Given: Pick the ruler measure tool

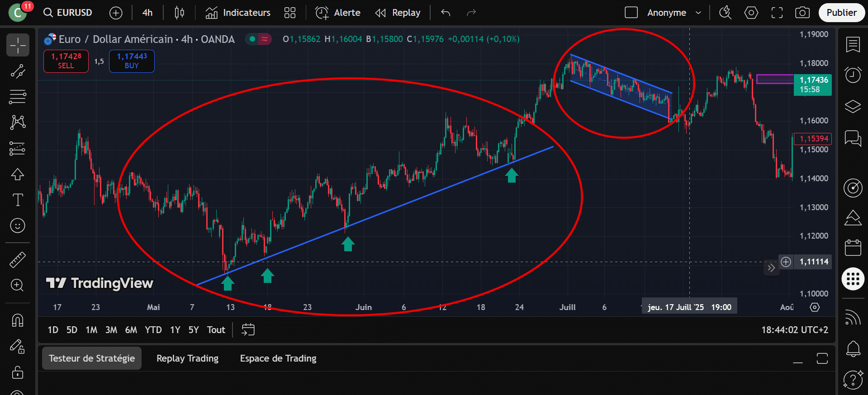Looking at the screenshot, I should click(x=18, y=260).
